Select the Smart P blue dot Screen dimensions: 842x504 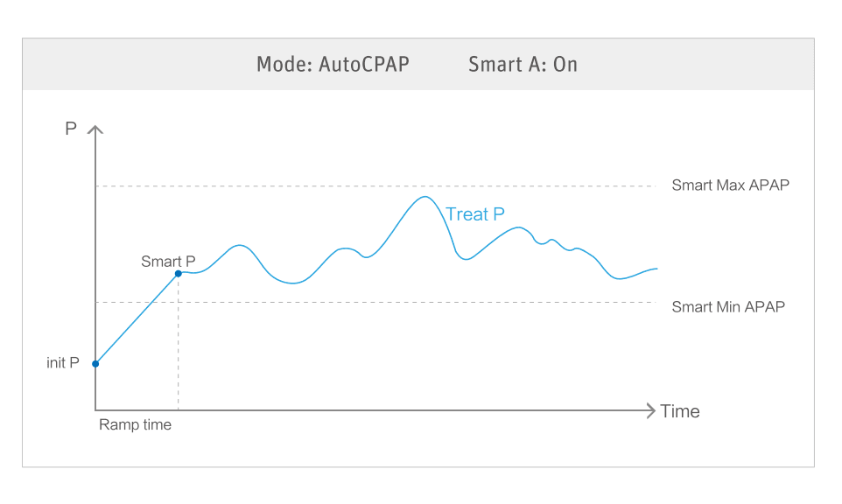tap(179, 274)
